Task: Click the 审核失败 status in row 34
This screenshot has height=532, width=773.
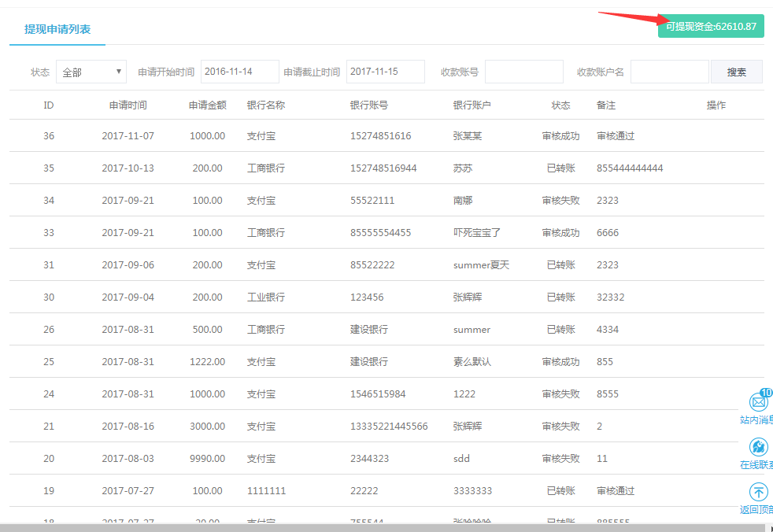Action: [560, 201]
